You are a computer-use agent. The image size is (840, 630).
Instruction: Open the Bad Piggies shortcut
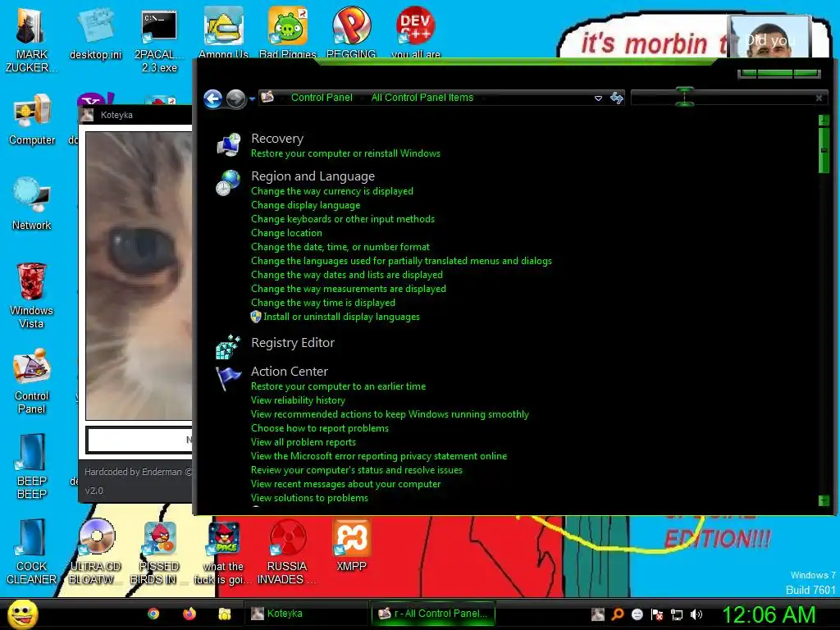point(288,33)
